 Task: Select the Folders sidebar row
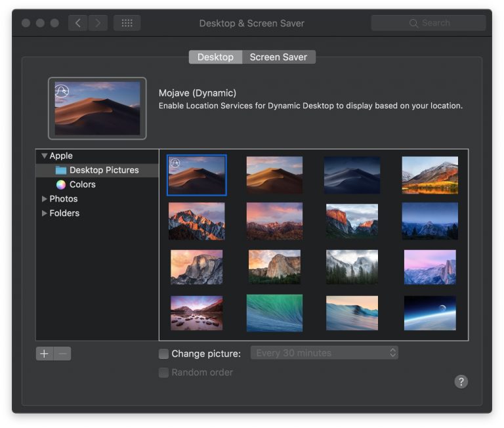tap(97, 213)
